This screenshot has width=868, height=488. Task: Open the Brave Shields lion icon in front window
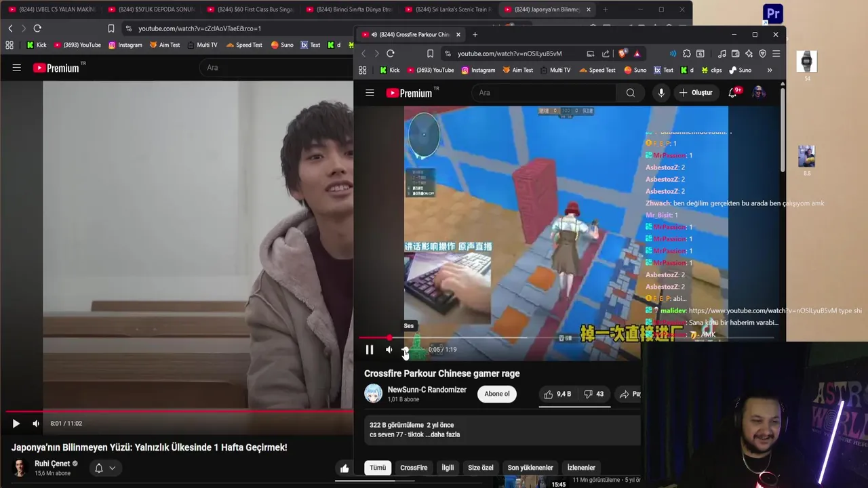623,54
